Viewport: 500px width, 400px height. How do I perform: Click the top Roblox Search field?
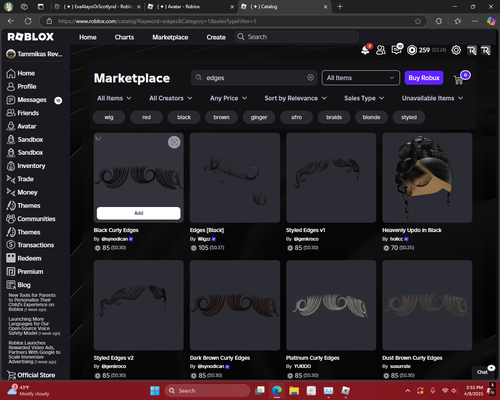(297, 37)
